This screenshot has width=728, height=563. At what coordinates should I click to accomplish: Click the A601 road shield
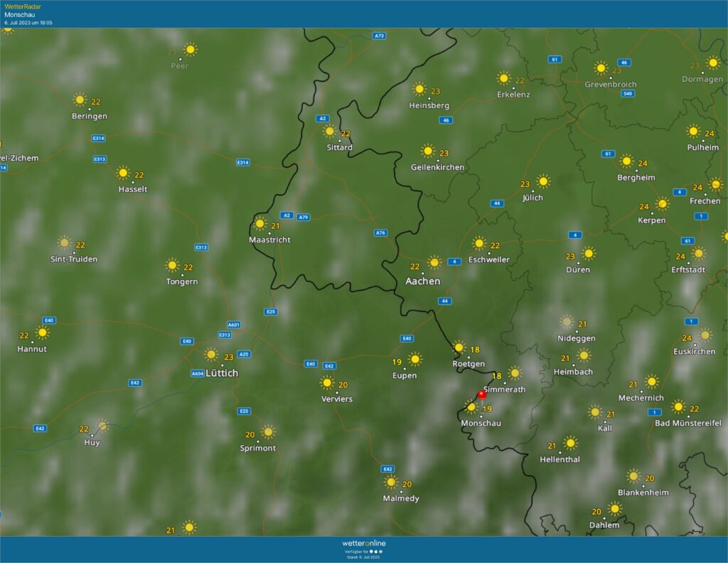tap(234, 325)
